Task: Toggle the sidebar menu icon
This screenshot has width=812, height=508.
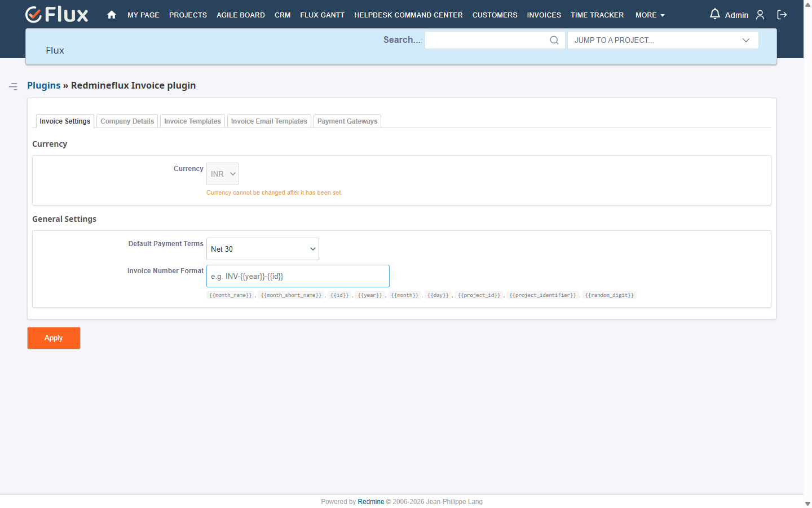Action: [x=13, y=86]
